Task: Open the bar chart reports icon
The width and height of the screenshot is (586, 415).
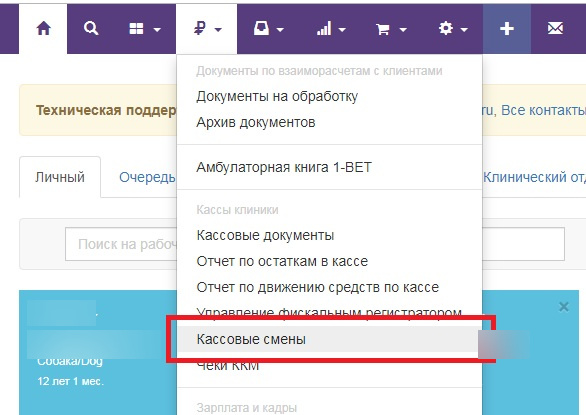Action: pyautogui.click(x=330, y=28)
